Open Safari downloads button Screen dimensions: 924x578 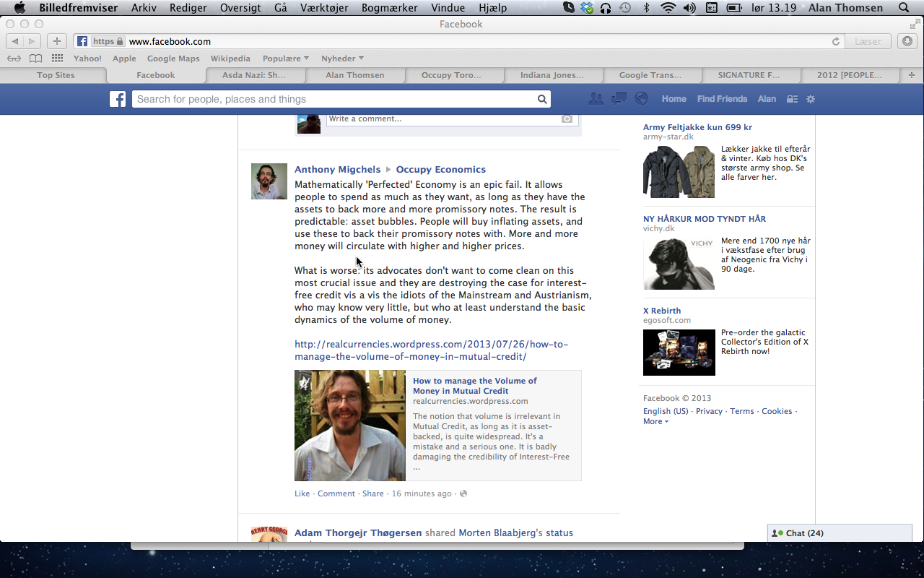907,41
